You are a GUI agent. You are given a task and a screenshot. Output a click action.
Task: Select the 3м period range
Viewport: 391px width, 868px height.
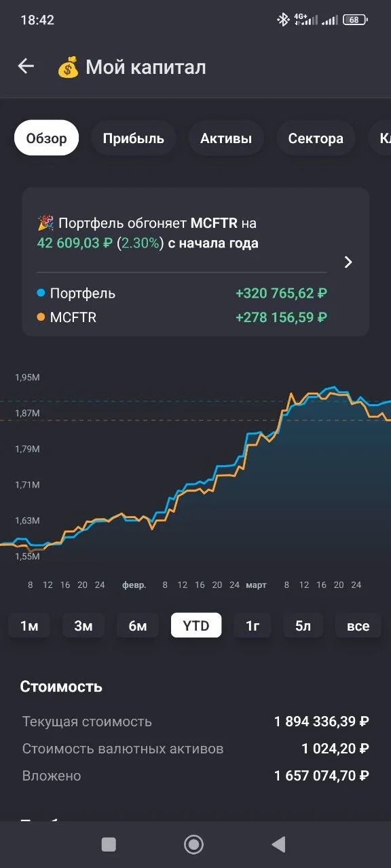(x=83, y=625)
